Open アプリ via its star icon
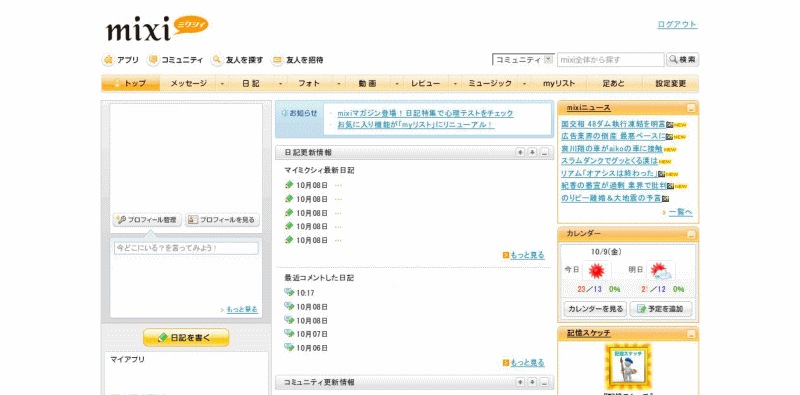 (x=108, y=60)
